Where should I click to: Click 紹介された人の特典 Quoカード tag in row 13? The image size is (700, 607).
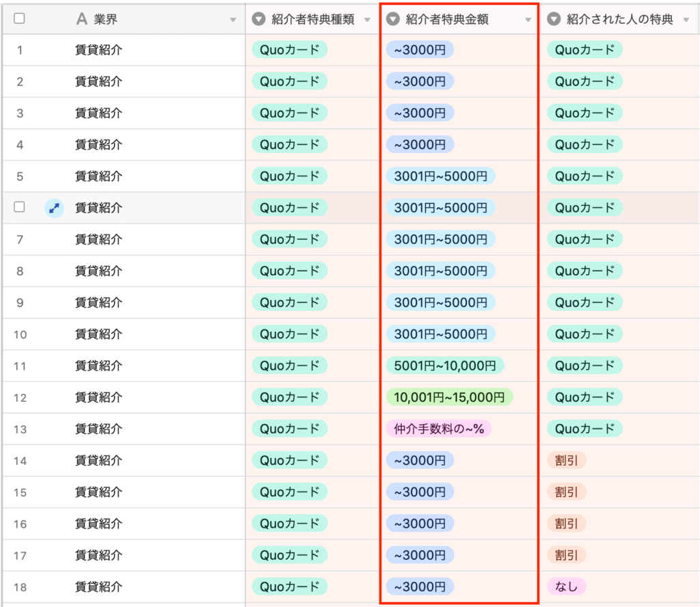(x=585, y=429)
